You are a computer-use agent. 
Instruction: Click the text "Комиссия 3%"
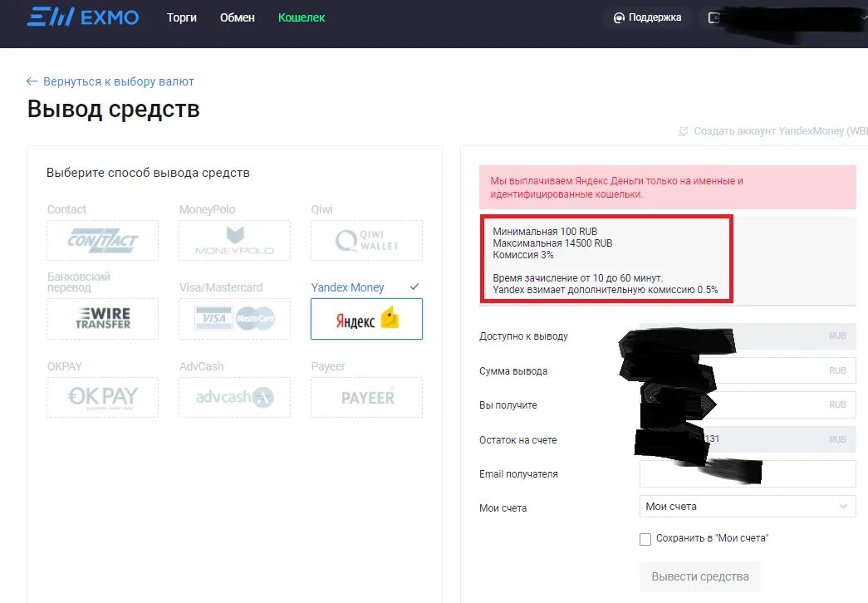(x=523, y=255)
